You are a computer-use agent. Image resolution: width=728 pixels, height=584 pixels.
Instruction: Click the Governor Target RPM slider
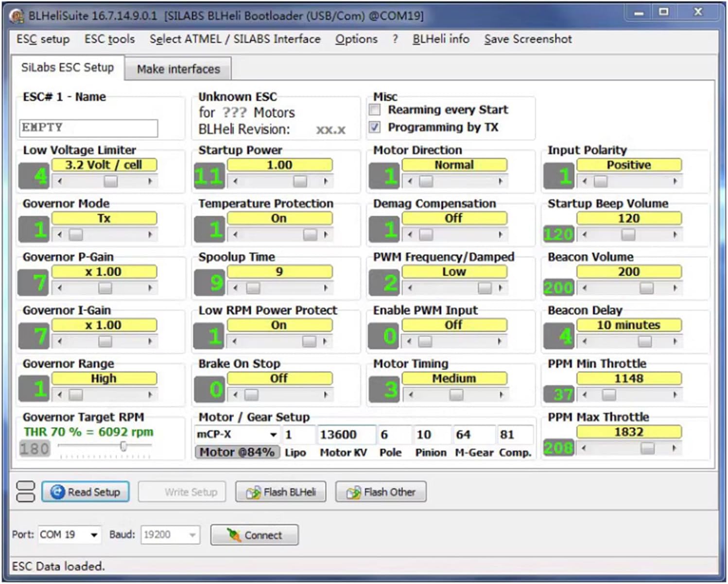(x=123, y=446)
